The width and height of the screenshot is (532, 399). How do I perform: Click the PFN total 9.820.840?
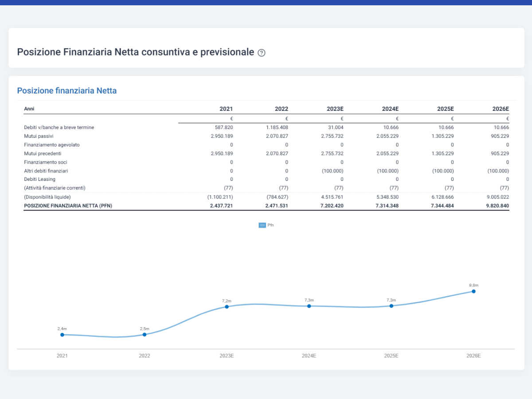coord(497,206)
